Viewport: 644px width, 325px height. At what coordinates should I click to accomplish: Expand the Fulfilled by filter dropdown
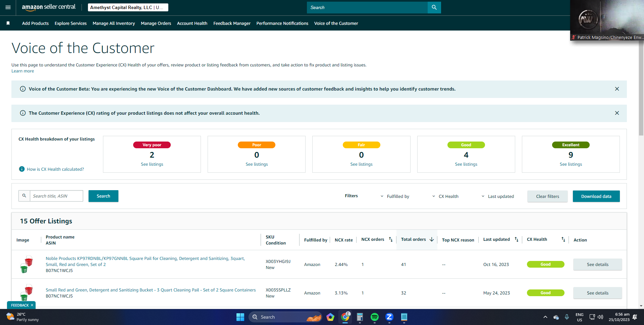tap(395, 197)
